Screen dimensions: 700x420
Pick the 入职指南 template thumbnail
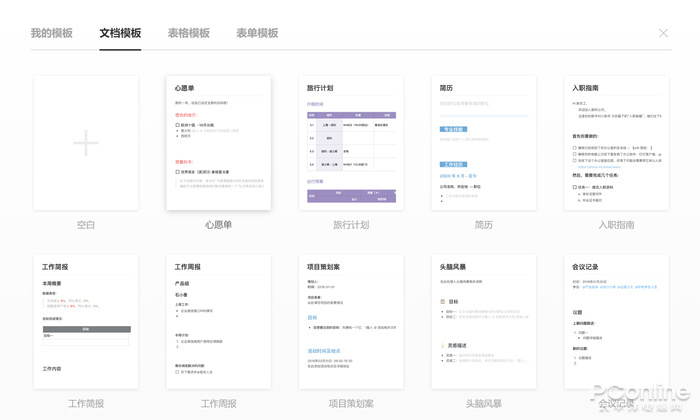pos(616,143)
